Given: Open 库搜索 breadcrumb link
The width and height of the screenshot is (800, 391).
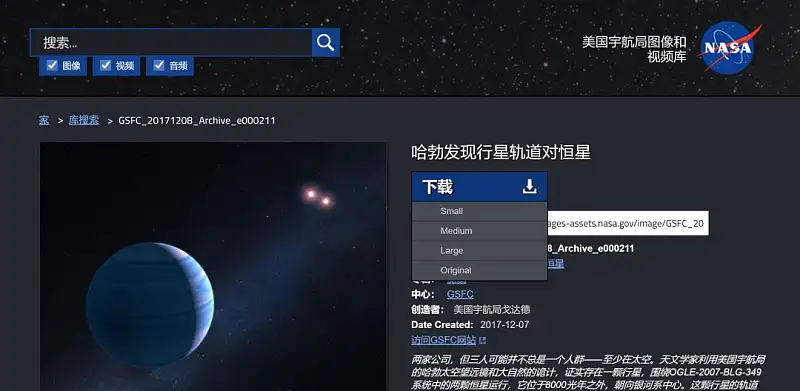Looking at the screenshot, I should (84, 120).
